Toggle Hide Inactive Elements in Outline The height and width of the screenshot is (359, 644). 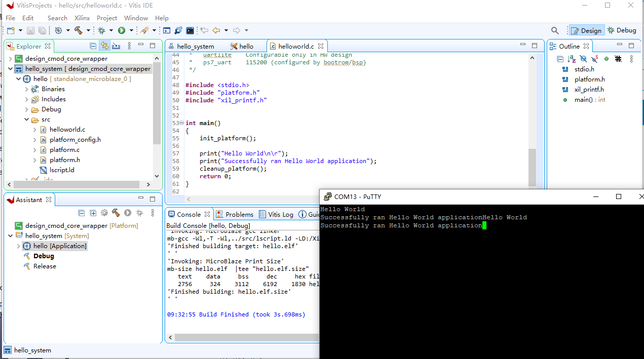pyautogui.click(x=618, y=59)
